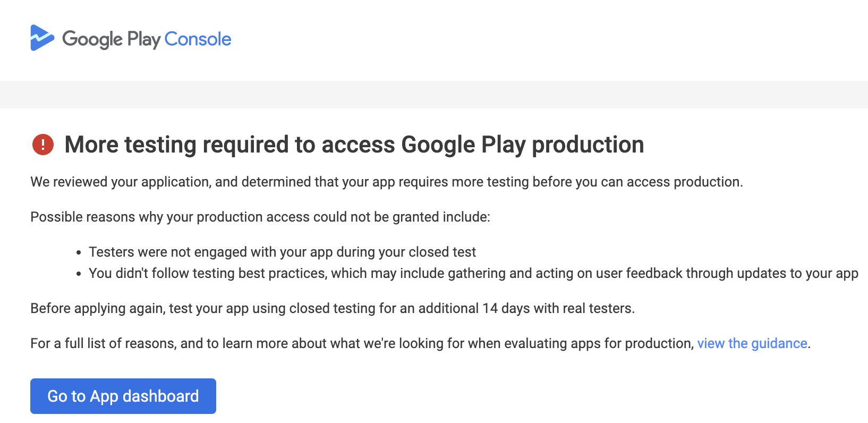868x423 pixels.
Task: Click 'Google Play production' in the heading
Action: click(x=522, y=145)
